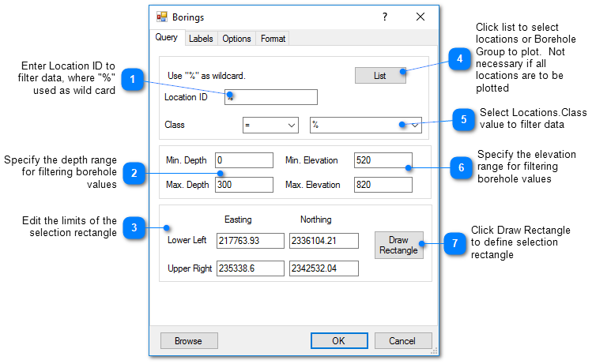Click the Upper Right Northing field

(x=324, y=268)
